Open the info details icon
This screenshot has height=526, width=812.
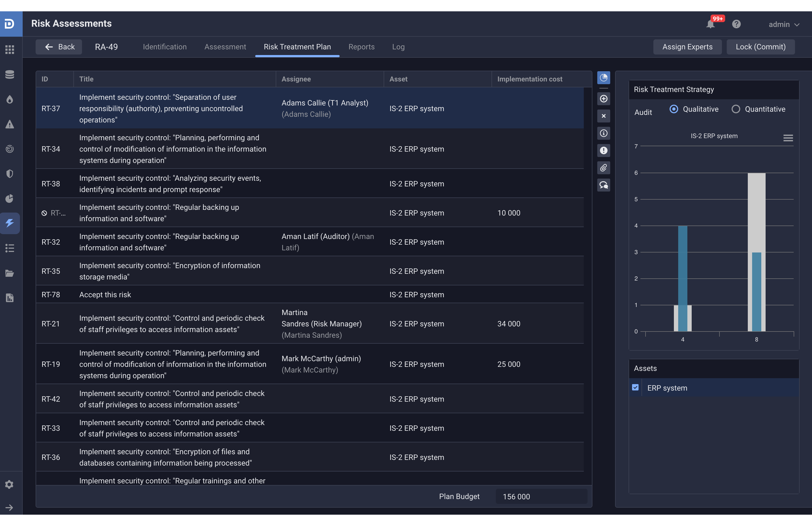[x=603, y=133]
